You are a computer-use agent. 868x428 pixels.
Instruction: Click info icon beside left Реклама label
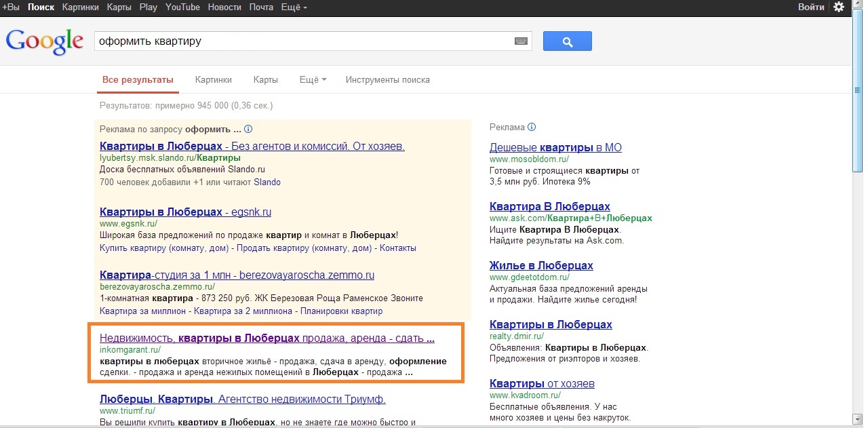coord(248,129)
